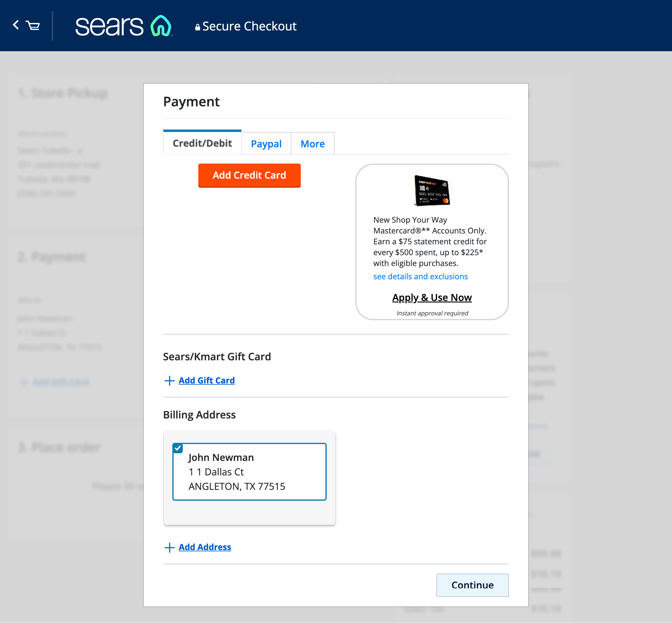Switch to the Paypal payment tab
The width and height of the screenshot is (672, 623).
266,143
